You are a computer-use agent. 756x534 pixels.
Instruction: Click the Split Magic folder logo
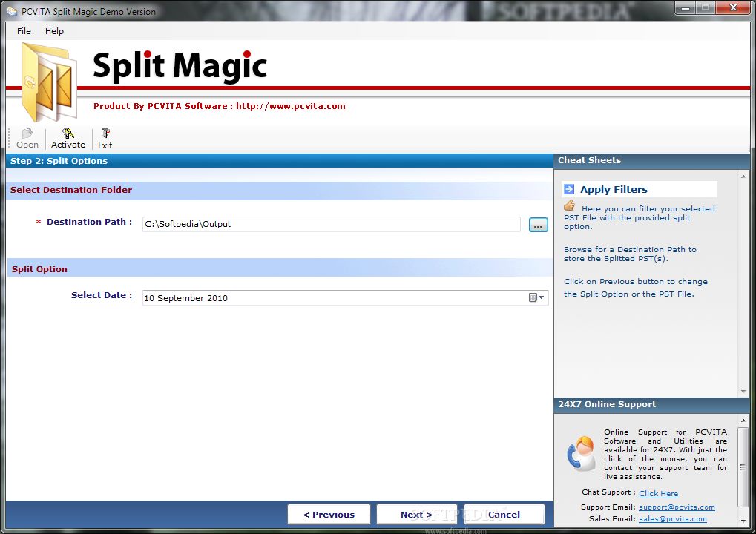pyautogui.click(x=50, y=82)
